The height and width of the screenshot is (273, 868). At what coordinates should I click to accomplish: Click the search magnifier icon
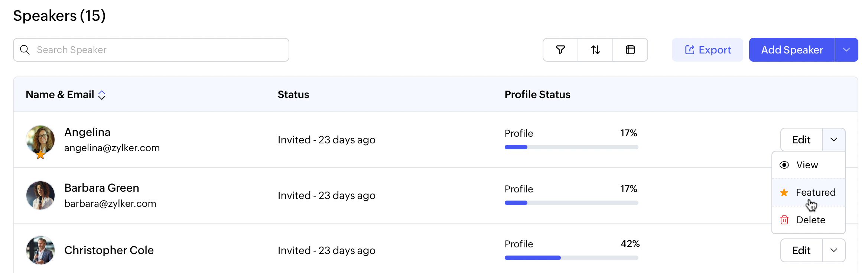click(25, 50)
